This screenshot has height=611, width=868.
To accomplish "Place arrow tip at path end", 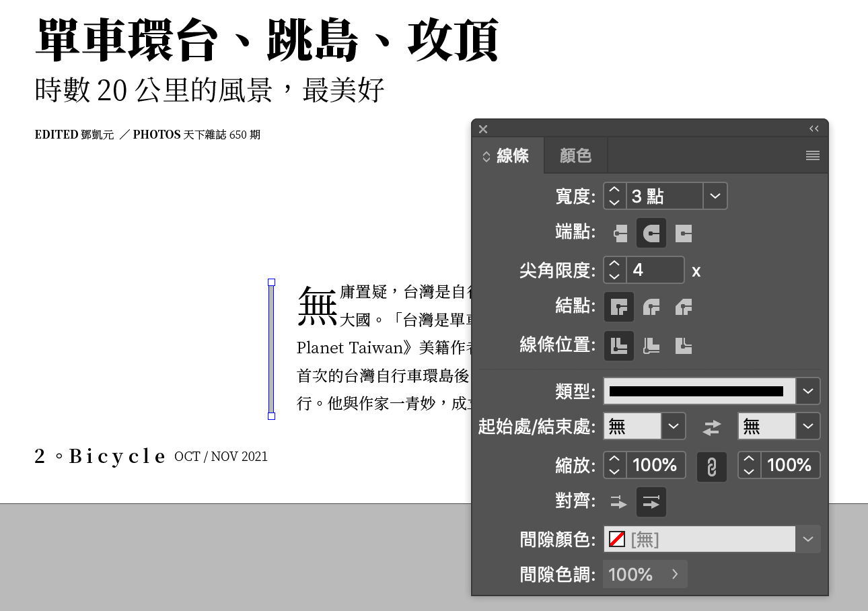I will 651,502.
